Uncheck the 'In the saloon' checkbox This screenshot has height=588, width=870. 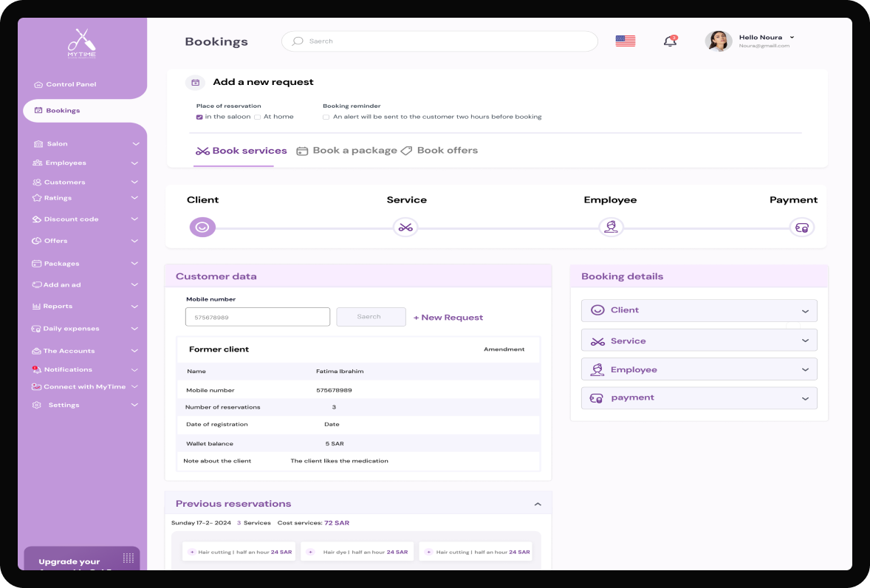[199, 117]
